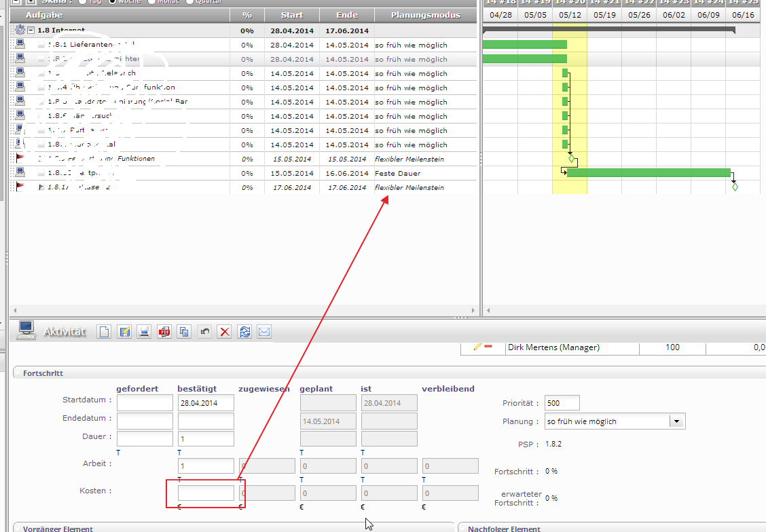Viewport: 766px width, 532px height.
Task: Click the copy icon in Aktivität toolbar
Action: click(184, 332)
